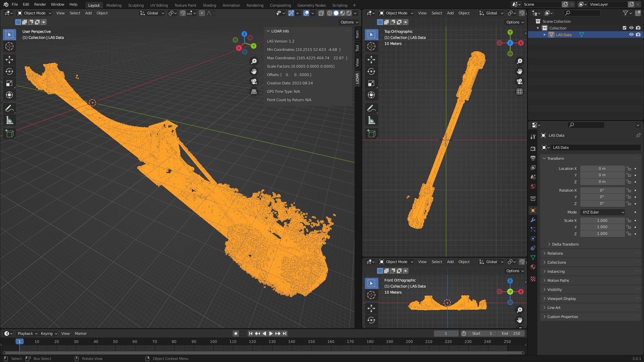Image resolution: width=644 pixels, height=362 pixels.
Task: Open the Object Mode dropdown in main viewport
Action: [x=35, y=13]
